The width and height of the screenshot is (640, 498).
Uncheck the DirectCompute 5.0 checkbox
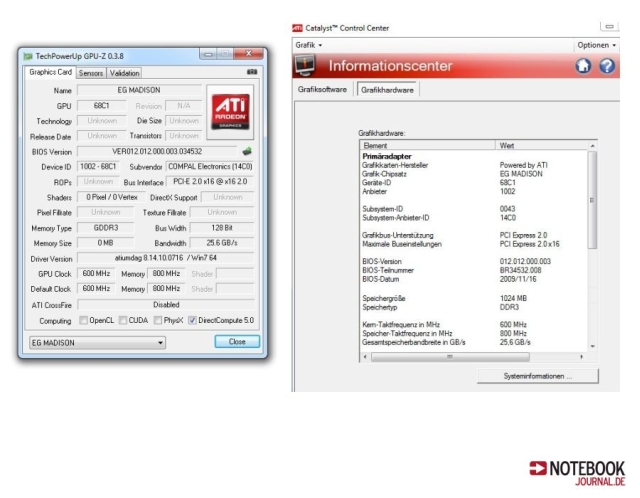coord(192,320)
